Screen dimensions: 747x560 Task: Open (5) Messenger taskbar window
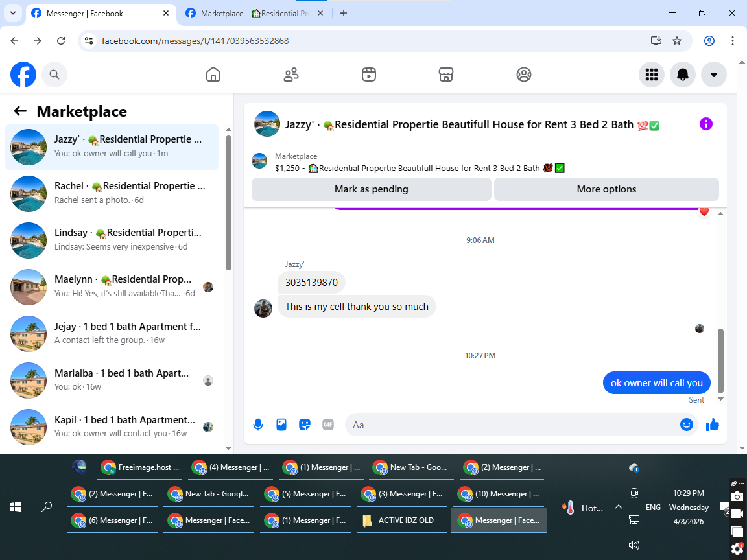(x=306, y=494)
